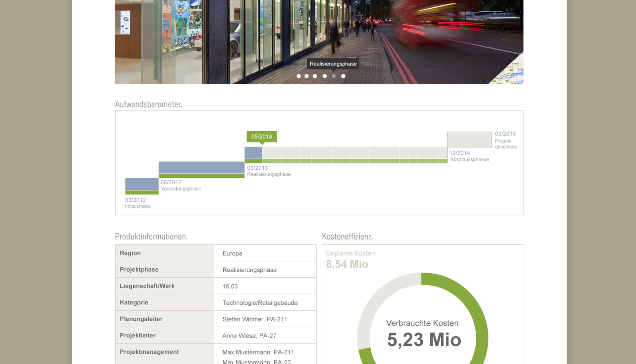Click the 16.03 value
Image resolution: width=636 pixels, height=364 pixels.
pyautogui.click(x=230, y=286)
